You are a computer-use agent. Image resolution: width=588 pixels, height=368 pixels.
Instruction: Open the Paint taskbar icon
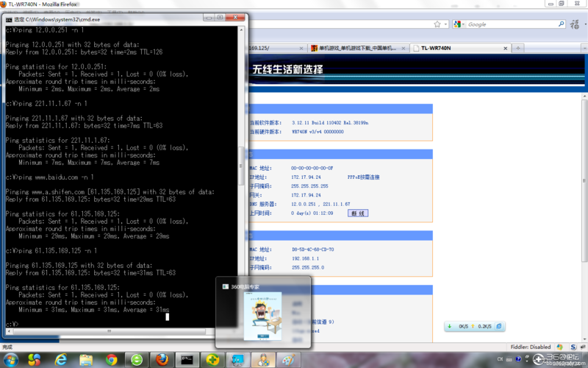[288, 360]
